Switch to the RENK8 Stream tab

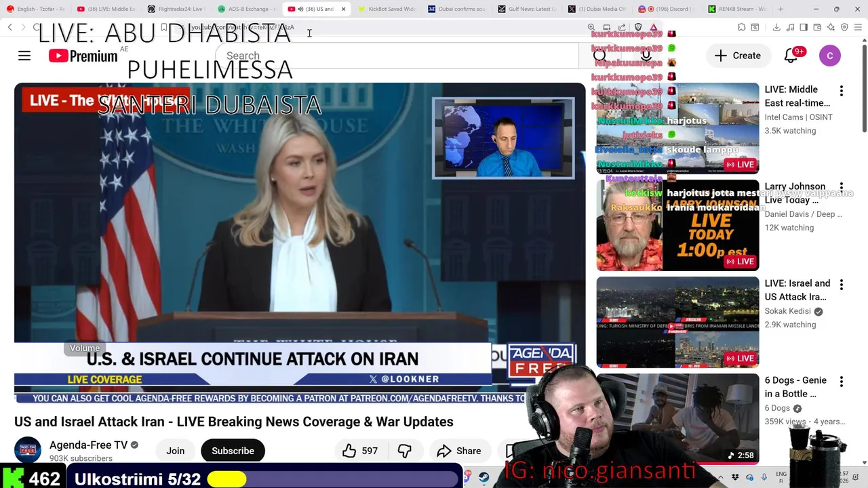737,9
